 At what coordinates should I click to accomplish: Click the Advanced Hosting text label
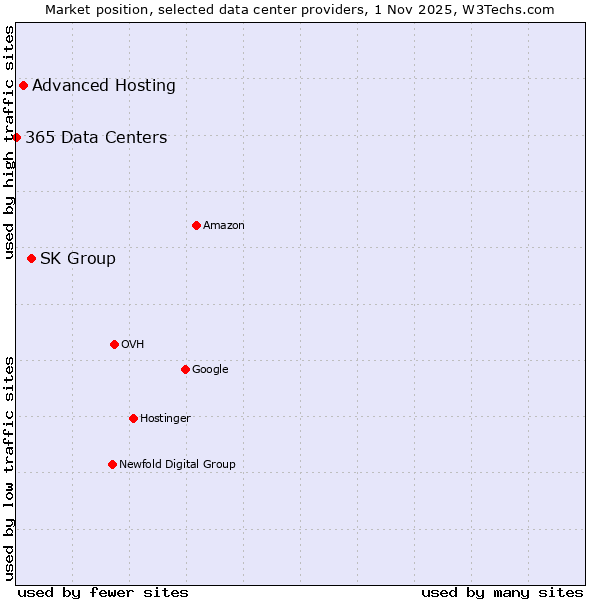click(104, 85)
